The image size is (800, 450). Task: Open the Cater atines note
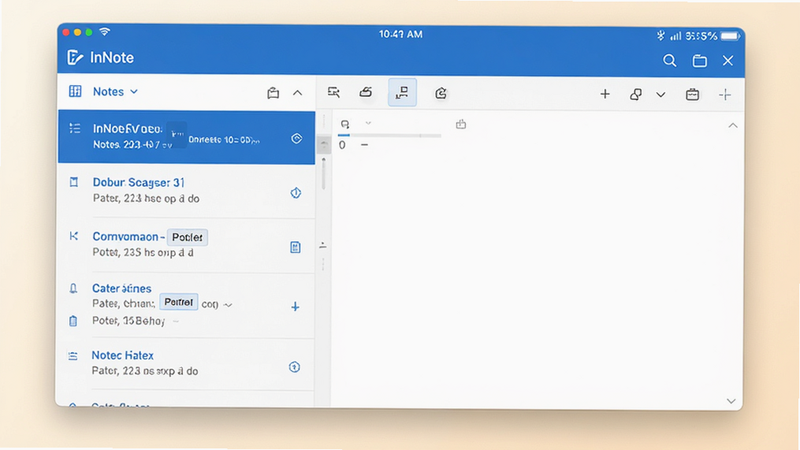pos(186,306)
